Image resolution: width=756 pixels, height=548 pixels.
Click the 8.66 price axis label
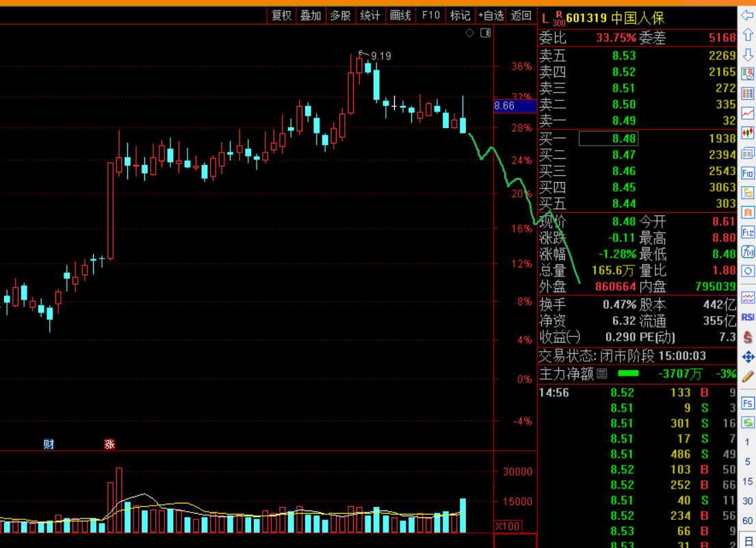(514, 105)
